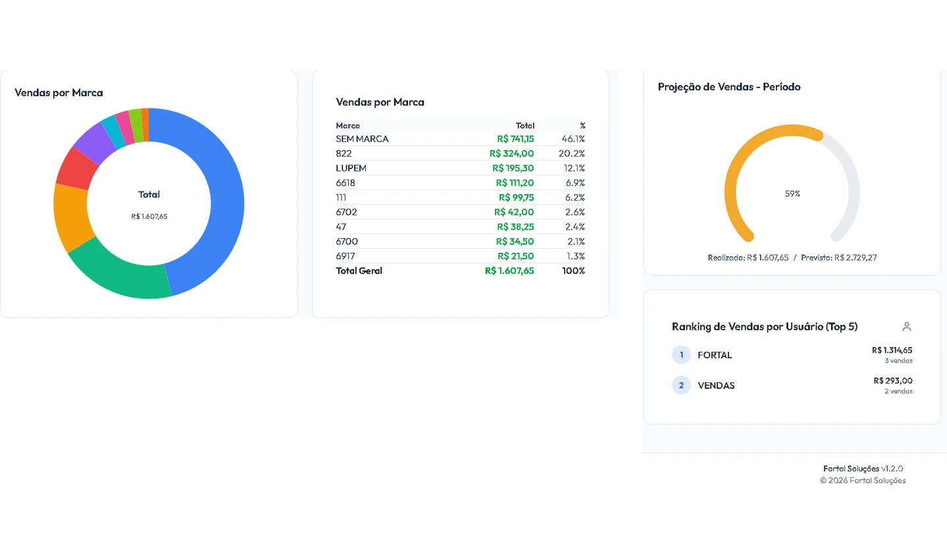This screenshot has width=947, height=560.
Task: Click the R$ 324,00 value
Action: 511,153
